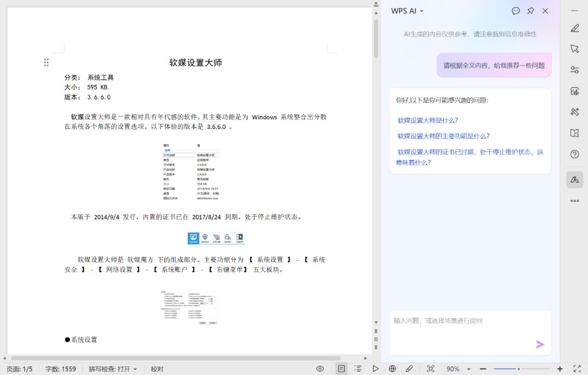588x375 pixels.
Task: Open the pen edit tool in right sidebar
Action: [574, 28]
